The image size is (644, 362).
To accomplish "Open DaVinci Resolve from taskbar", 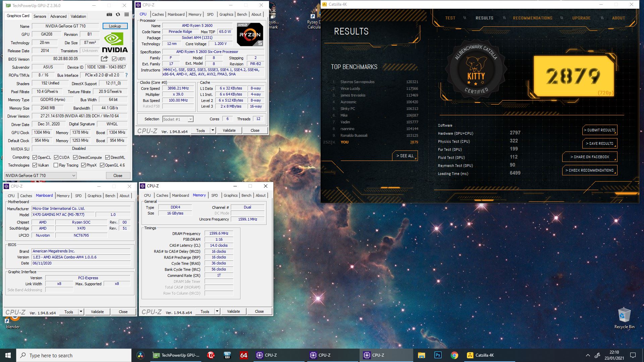I will click(x=141, y=355).
